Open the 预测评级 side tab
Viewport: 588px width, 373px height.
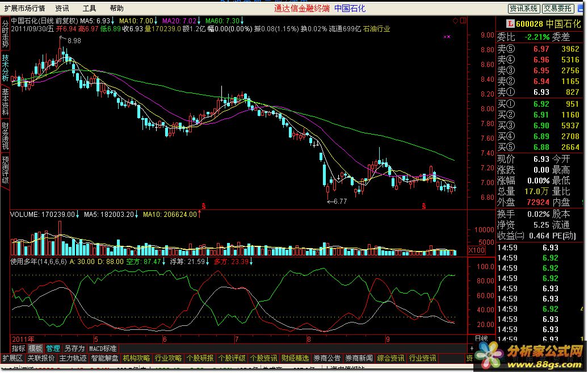[x=5, y=170]
